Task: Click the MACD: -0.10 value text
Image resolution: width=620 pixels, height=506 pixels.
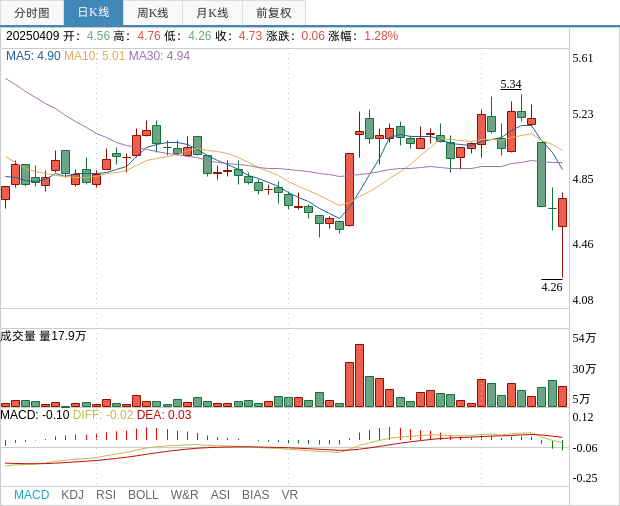Action: [35, 415]
